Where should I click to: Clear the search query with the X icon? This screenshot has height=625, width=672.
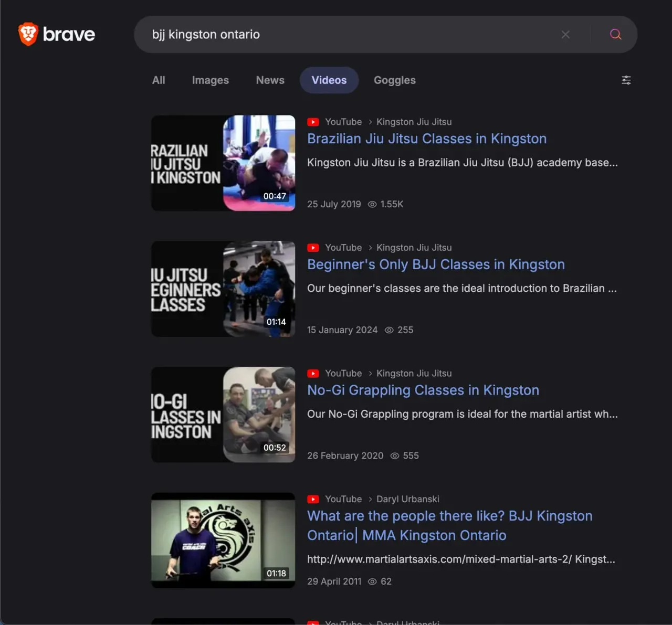coord(565,35)
